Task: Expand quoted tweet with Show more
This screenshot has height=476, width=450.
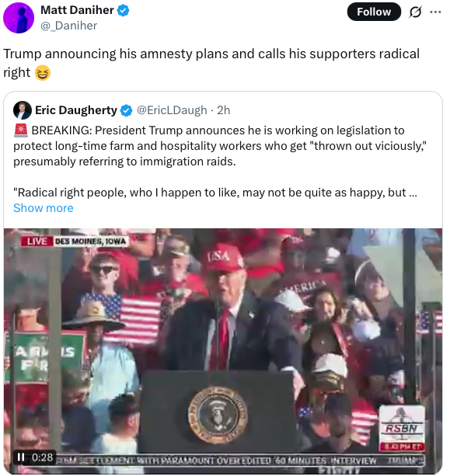Action: (44, 208)
